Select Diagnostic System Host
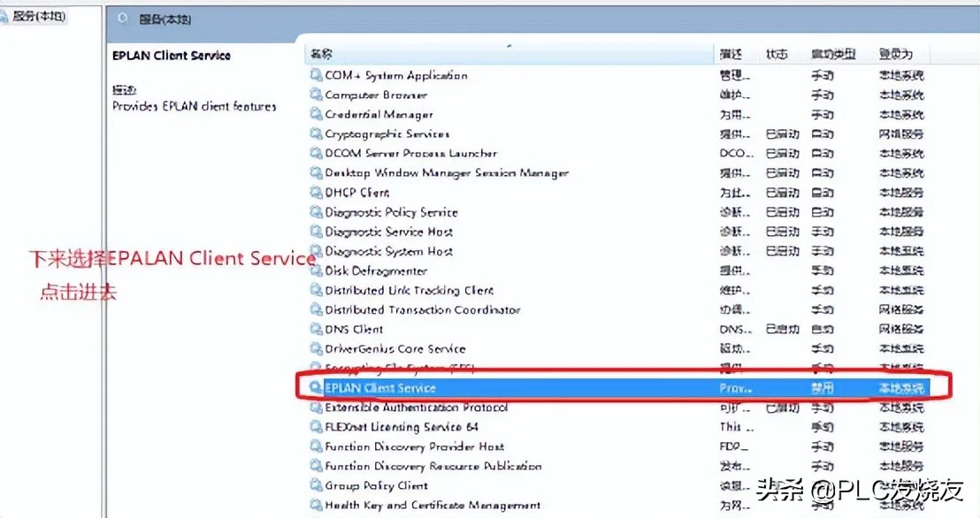Viewport: 980px width, 518px height. coord(389,251)
